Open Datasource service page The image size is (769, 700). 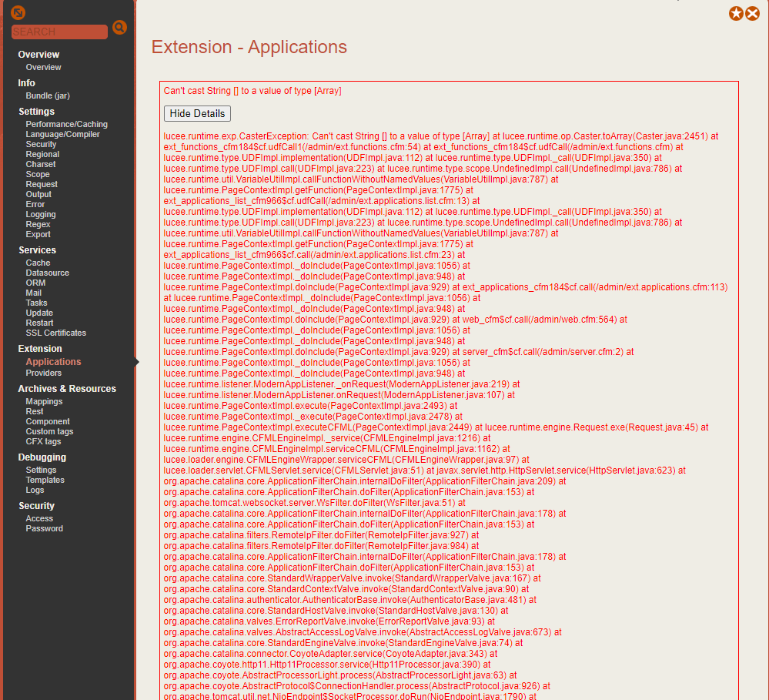[x=48, y=273]
